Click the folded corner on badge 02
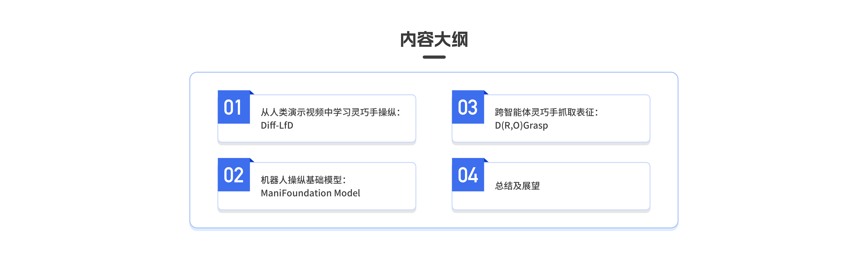Viewport: 868px width, 255px height. pyautogui.click(x=252, y=160)
